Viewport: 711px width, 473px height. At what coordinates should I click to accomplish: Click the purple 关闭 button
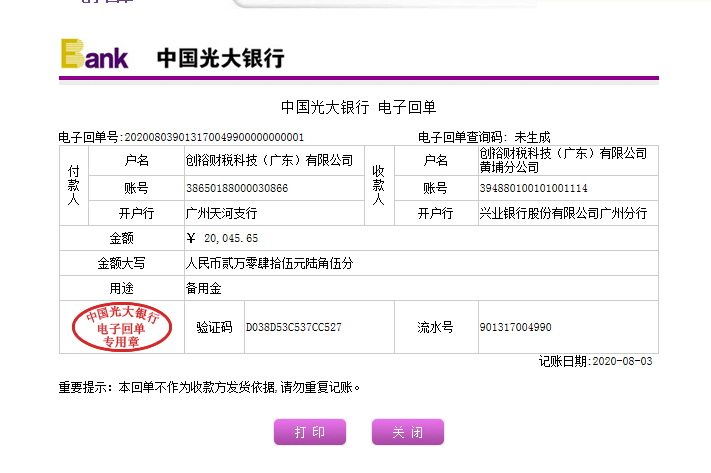click(x=407, y=432)
